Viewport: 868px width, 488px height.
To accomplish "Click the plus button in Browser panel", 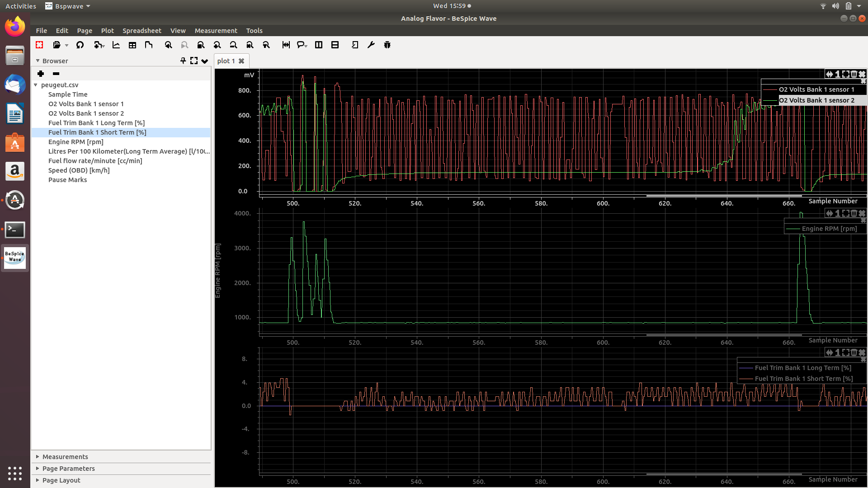I will pos(41,74).
